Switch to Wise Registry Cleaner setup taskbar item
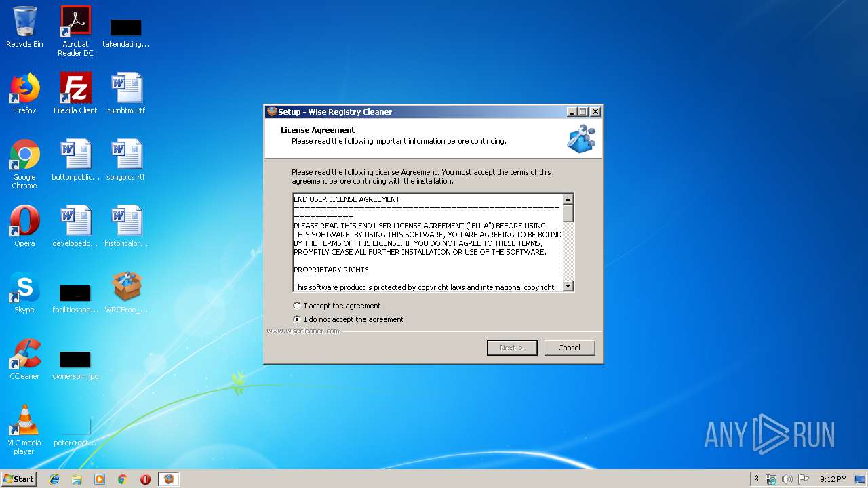This screenshot has width=868, height=488. click(169, 479)
